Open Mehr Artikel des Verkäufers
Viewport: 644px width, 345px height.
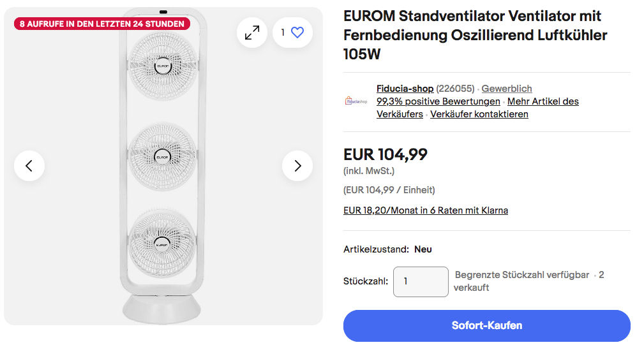click(543, 101)
